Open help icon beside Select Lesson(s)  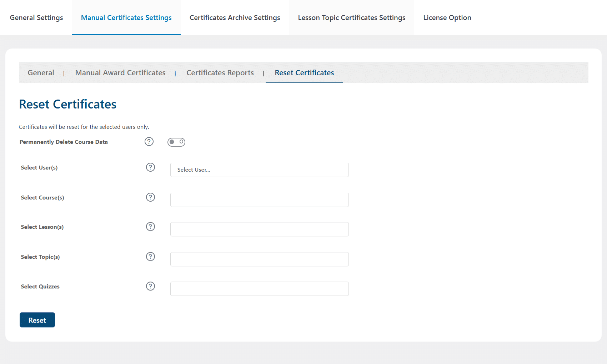[150, 227]
